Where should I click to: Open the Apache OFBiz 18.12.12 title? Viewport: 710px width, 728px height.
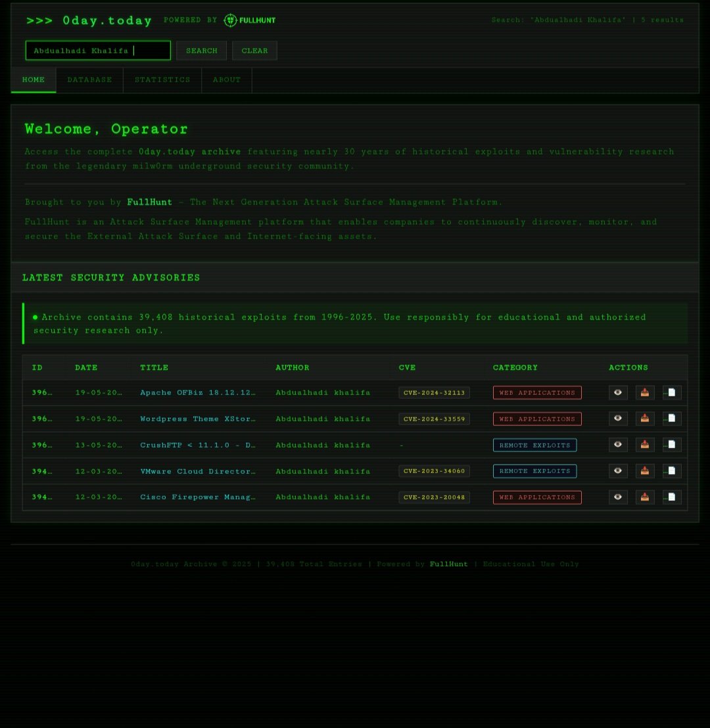click(x=198, y=392)
